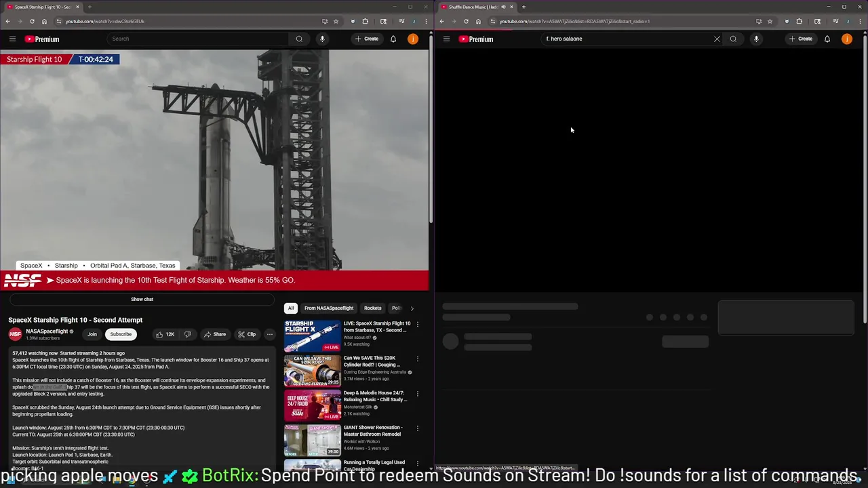This screenshot has height=488, width=868.
Task: Open guide menu in left YouTube window
Action: coord(12,39)
